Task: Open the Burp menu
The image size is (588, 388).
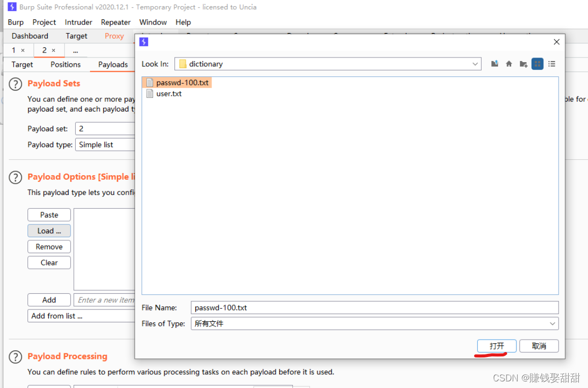Action: point(16,22)
